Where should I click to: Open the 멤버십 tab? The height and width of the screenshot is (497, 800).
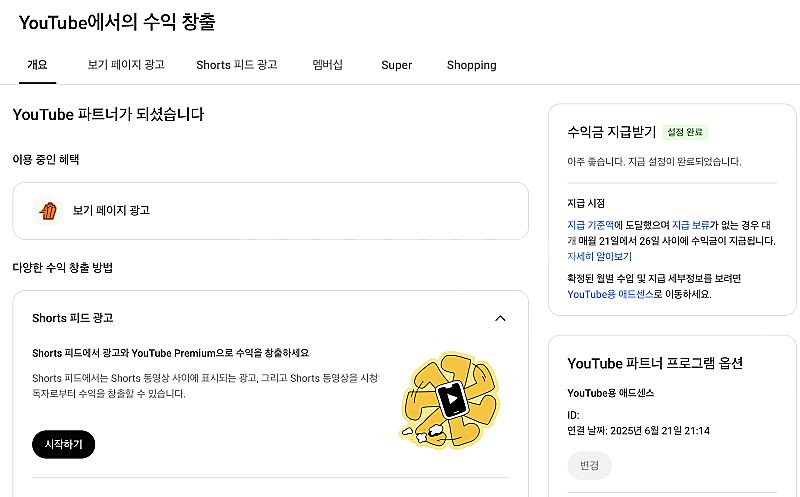coord(328,65)
